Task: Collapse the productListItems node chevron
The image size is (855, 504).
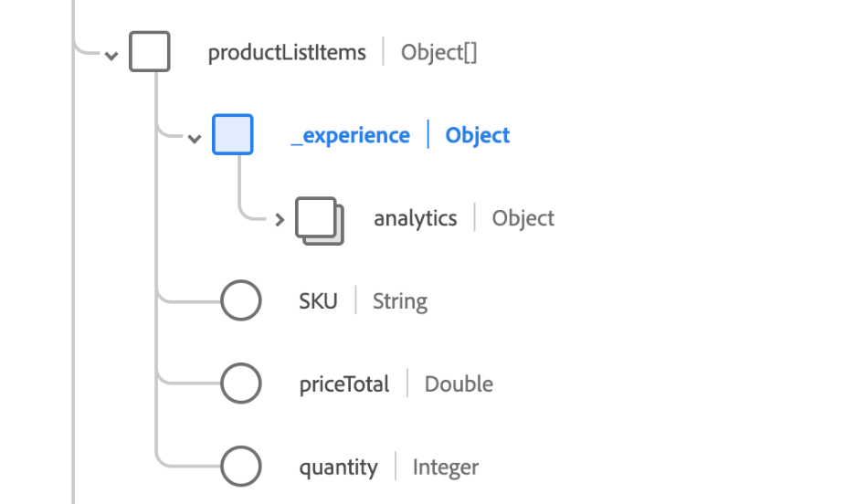Action: click(x=111, y=55)
